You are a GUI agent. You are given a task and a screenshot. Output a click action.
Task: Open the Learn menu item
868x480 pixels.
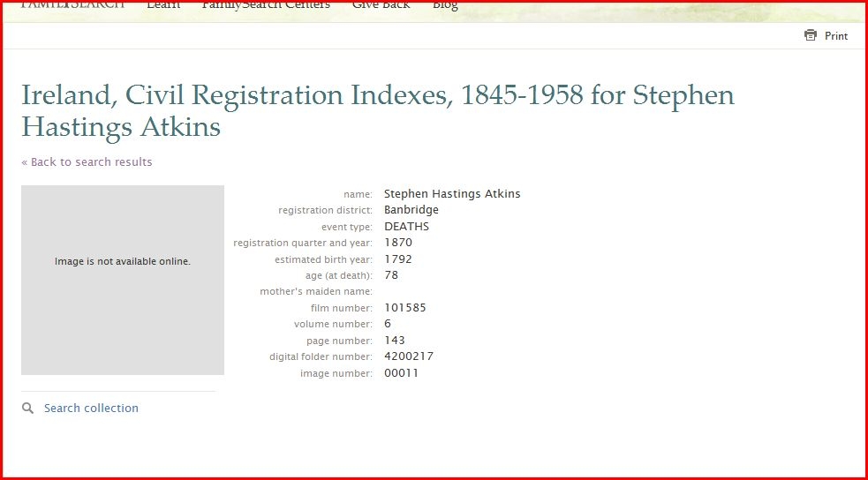coord(163,5)
